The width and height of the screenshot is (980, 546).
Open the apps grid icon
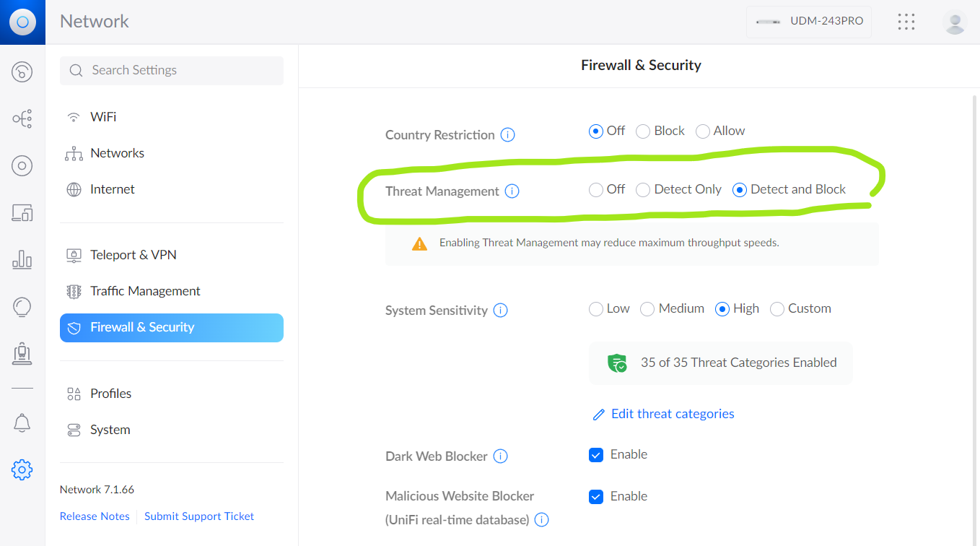coord(906,22)
